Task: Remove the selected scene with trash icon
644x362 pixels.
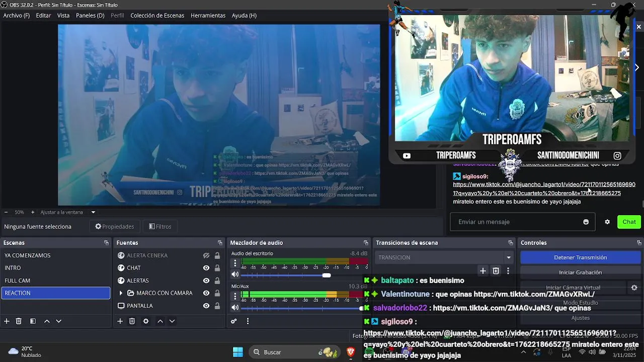Action: 19,321
